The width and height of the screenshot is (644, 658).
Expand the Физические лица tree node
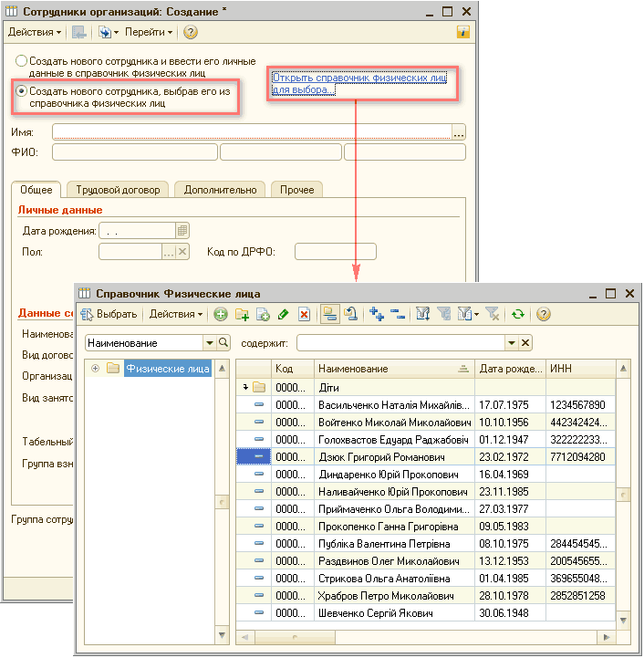(95, 369)
